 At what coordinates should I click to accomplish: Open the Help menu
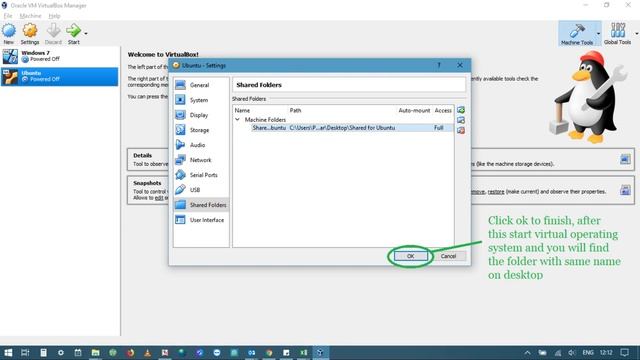pos(54,16)
